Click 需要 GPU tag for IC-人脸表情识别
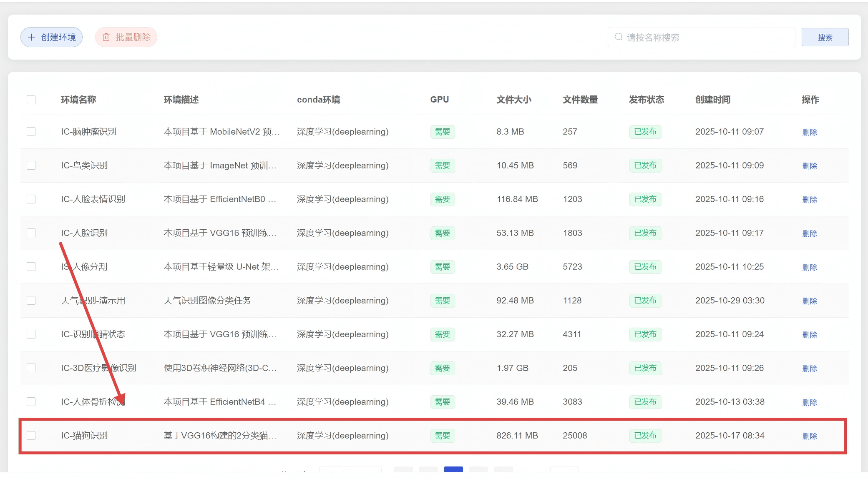 (x=442, y=199)
